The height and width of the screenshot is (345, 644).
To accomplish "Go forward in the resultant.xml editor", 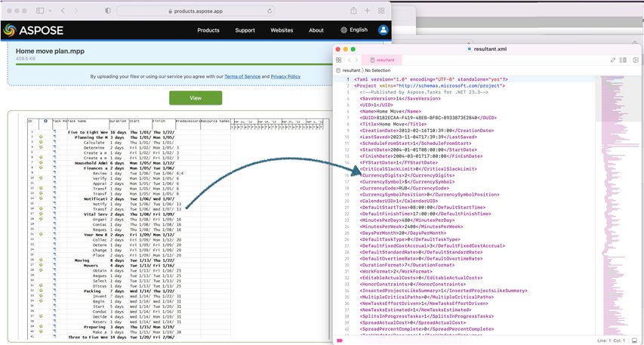I will 356,60.
